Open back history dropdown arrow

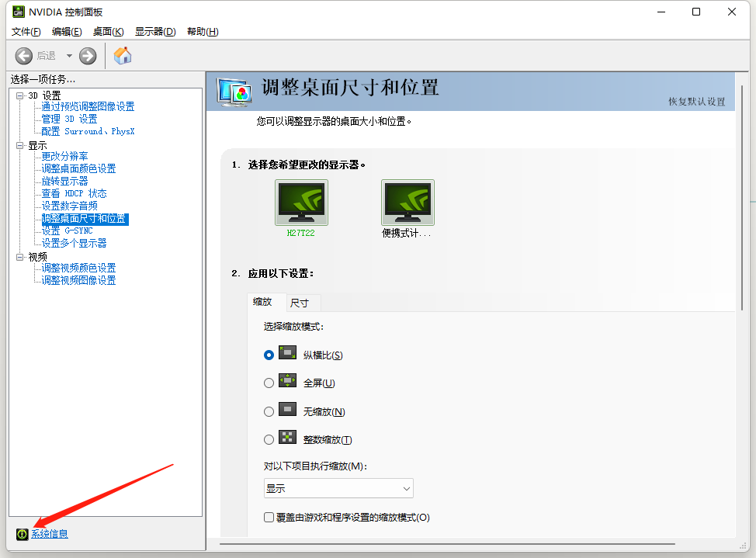tap(69, 56)
